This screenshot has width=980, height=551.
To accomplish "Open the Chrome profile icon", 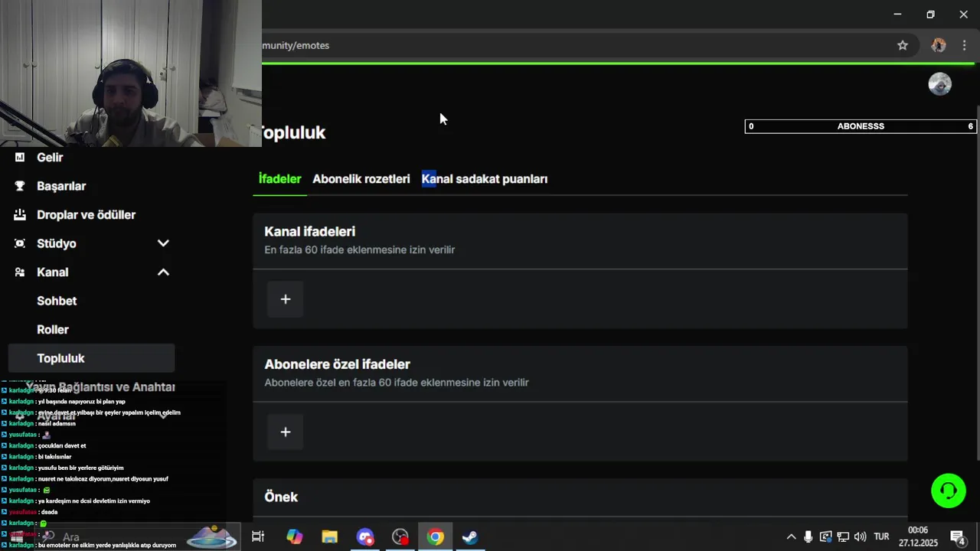I will click(x=939, y=45).
